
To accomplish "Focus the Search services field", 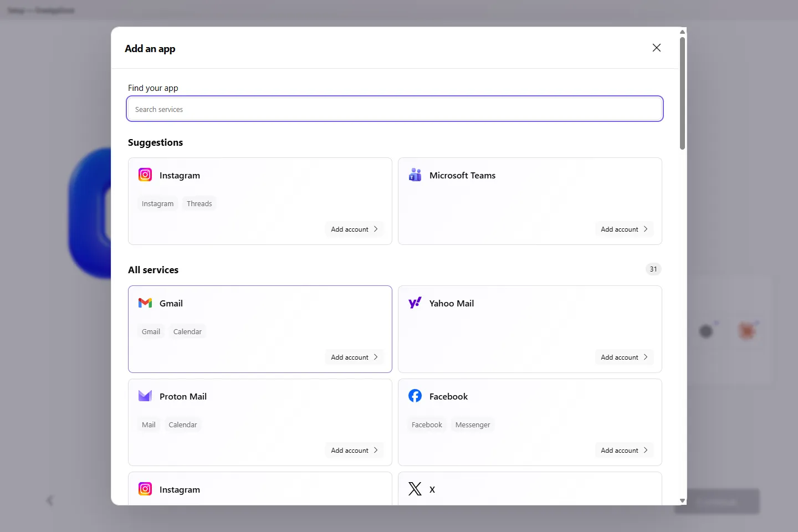I will click(395, 109).
